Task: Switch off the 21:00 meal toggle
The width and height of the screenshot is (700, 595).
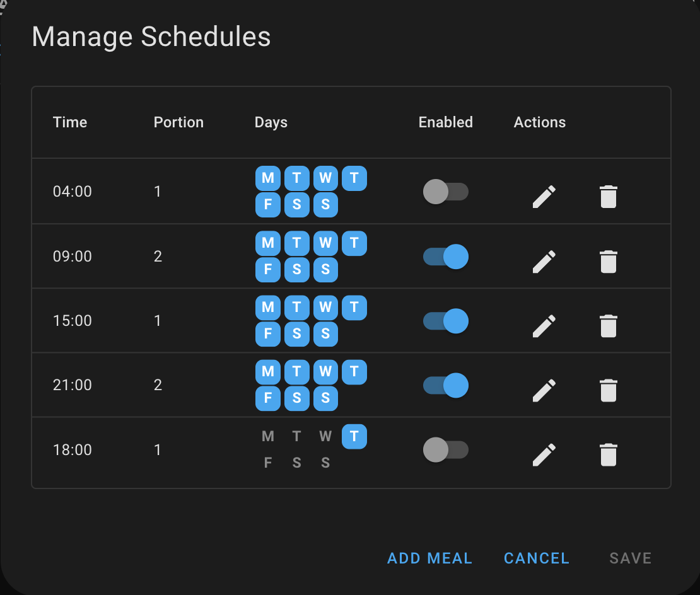Action: (445, 385)
